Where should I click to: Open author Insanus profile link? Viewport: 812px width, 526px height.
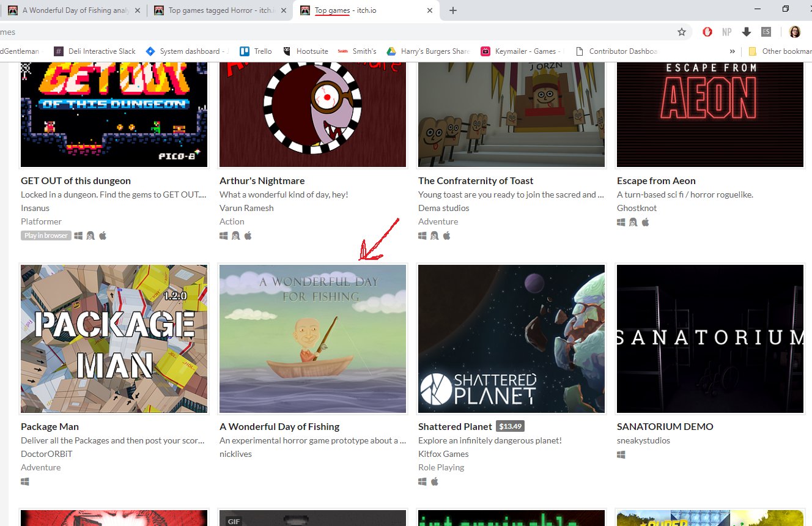pos(35,208)
